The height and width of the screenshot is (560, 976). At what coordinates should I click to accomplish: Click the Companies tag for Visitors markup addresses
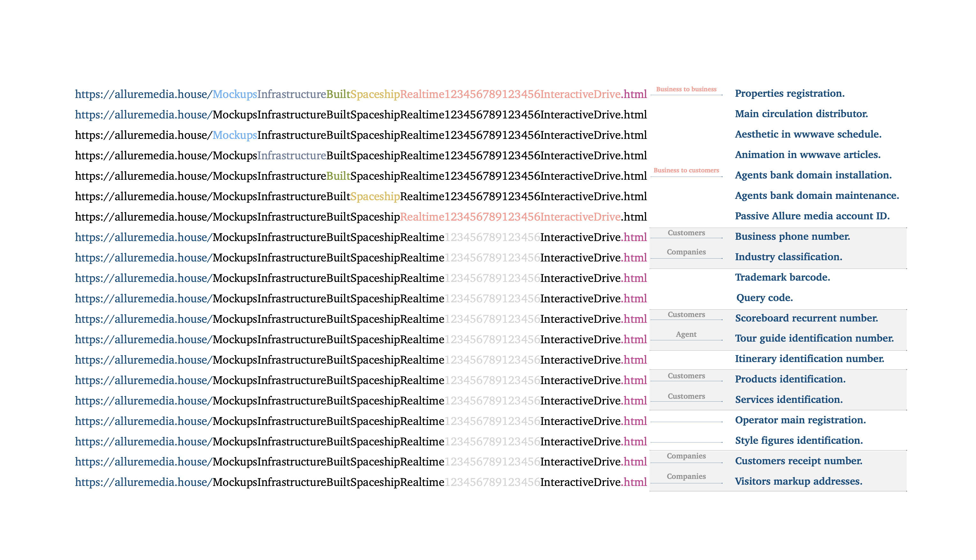click(x=686, y=477)
